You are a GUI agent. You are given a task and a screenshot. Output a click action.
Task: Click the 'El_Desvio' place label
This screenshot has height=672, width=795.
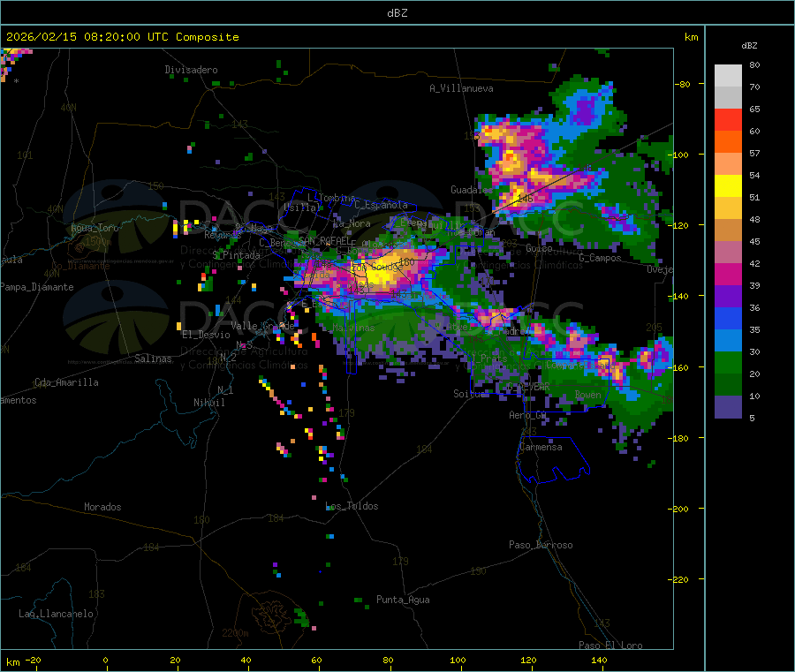click(x=206, y=335)
